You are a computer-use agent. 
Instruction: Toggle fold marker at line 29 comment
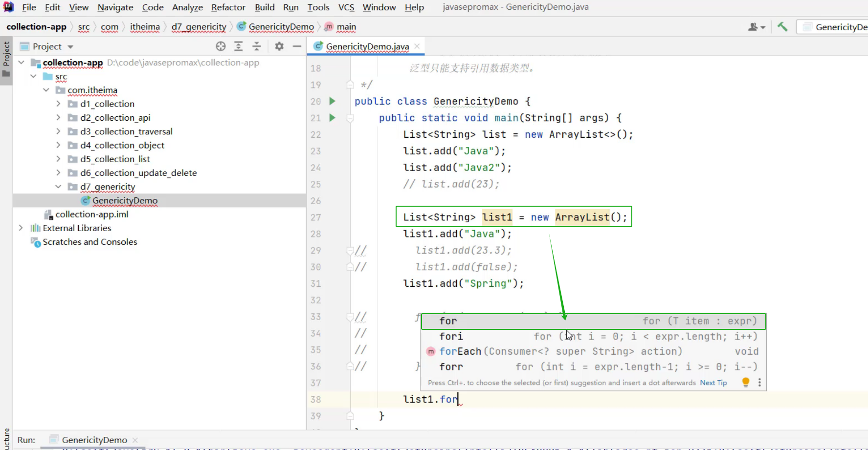[x=350, y=250]
